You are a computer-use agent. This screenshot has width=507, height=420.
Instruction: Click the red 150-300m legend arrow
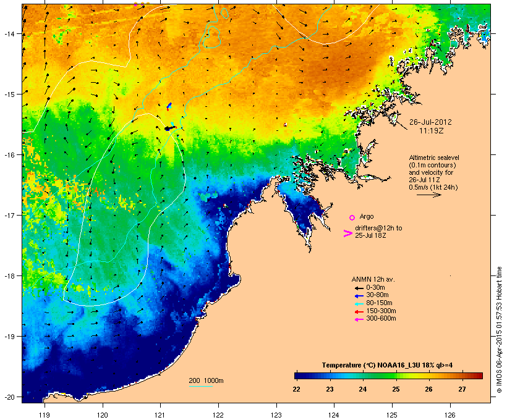click(x=359, y=312)
